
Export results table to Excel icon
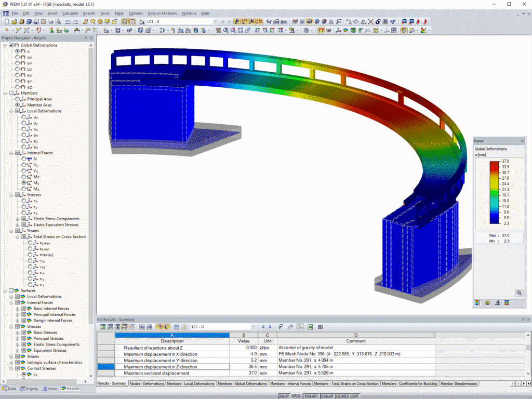tap(310, 327)
